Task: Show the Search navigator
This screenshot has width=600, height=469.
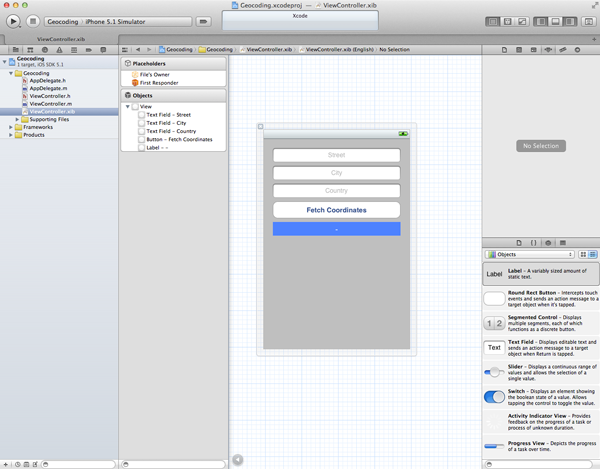Action: (45, 50)
